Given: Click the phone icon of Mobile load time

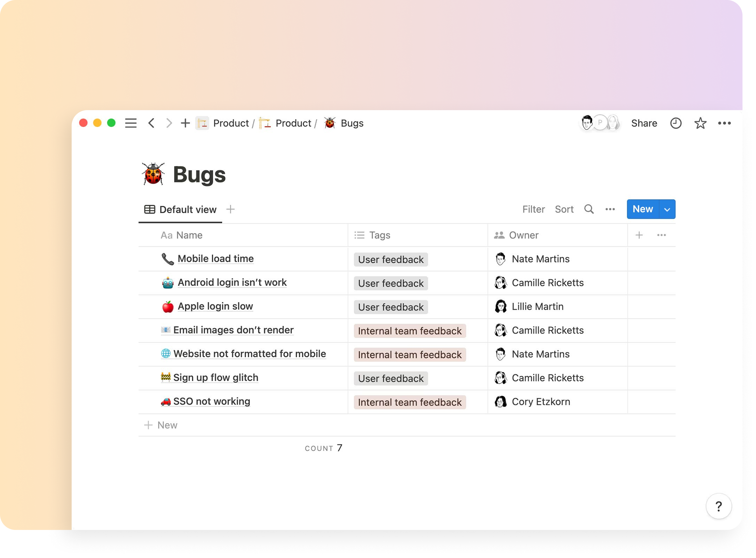Looking at the screenshot, I should 168,259.
